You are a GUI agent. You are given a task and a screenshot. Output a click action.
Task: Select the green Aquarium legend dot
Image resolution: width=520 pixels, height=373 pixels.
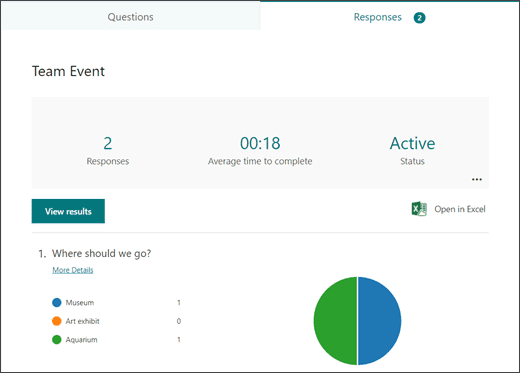[57, 340]
